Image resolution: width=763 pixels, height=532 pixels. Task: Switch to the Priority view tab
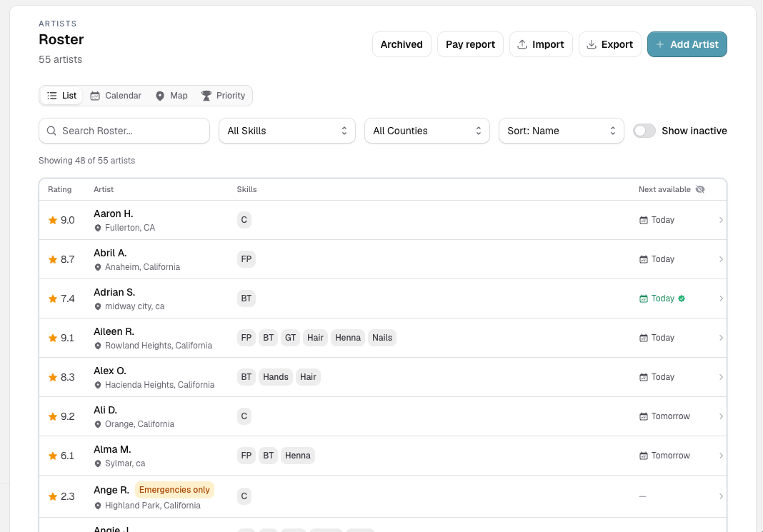pos(224,96)
